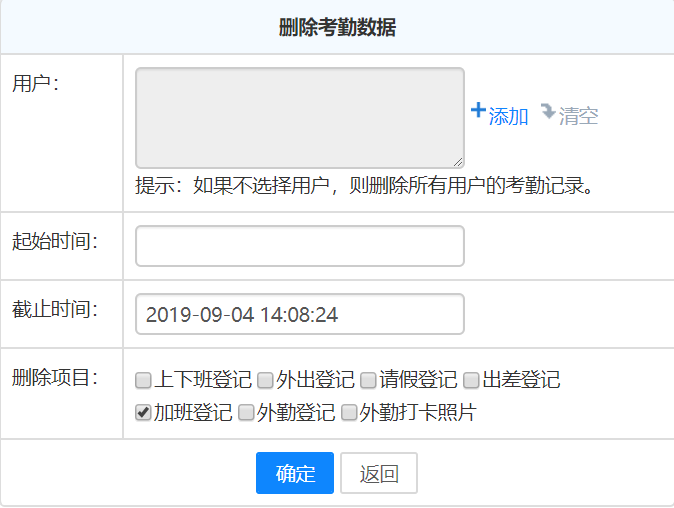Viewport: 674px width, 508px height.
Task: Click the 返回 button
Action: [x=378, y=474]
